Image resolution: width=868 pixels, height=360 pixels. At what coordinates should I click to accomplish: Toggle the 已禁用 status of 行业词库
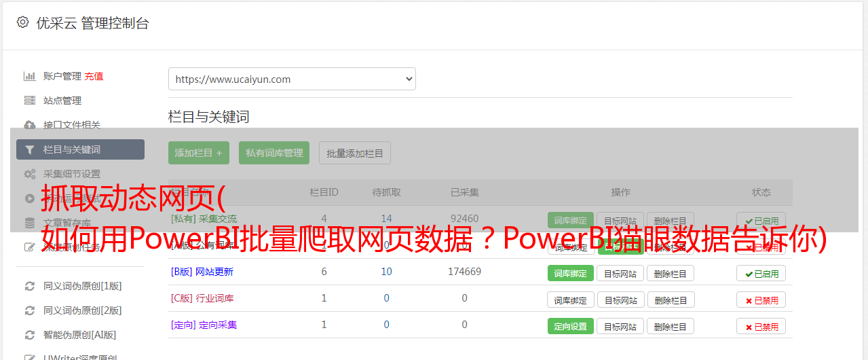[761, 300]
